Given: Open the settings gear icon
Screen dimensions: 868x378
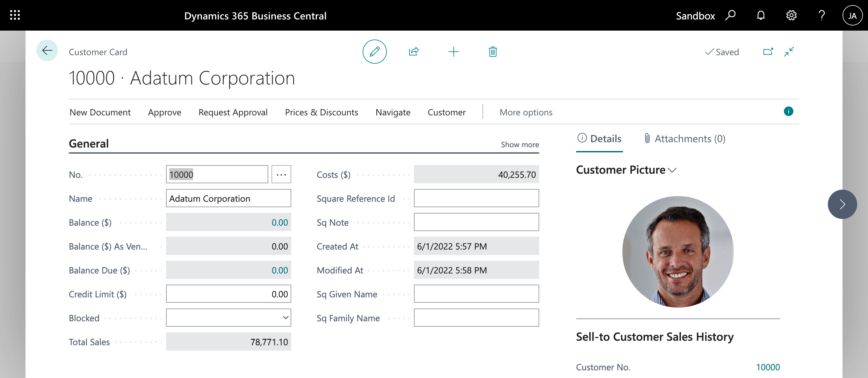Looking at the screenshot, I should [791, 15].
